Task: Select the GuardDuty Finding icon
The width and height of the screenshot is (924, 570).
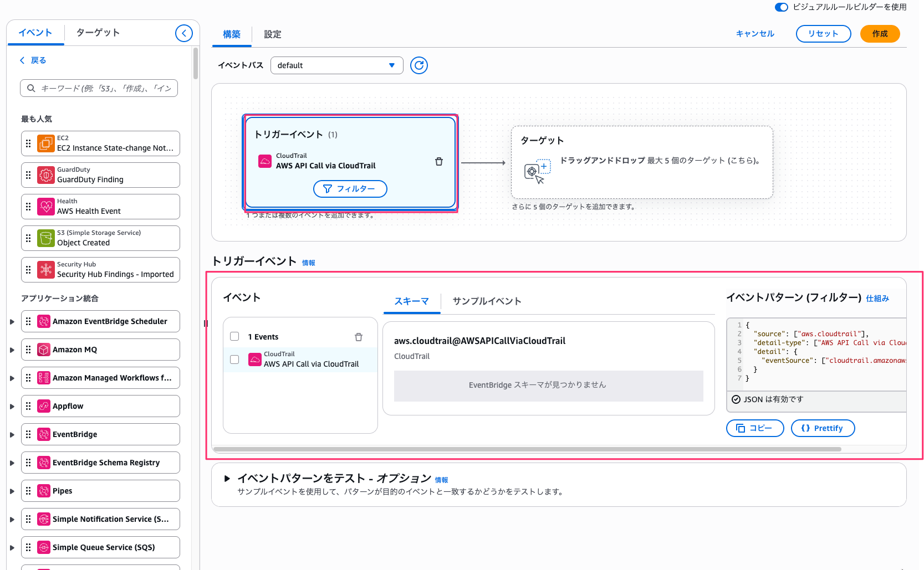Action: (x=46, y=175)
